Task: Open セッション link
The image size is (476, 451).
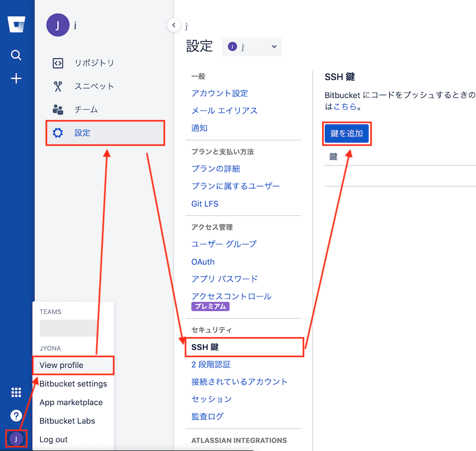Action: 212,399
